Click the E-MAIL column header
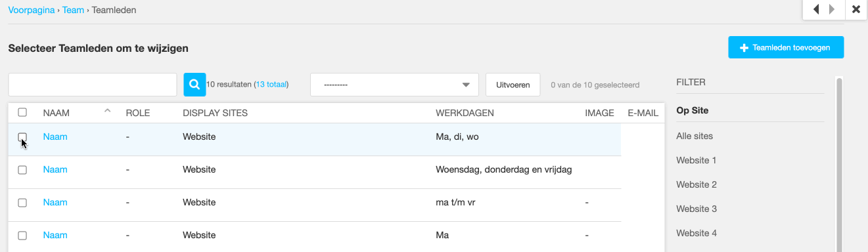This screenshot has width=868, height=252. 643,113
